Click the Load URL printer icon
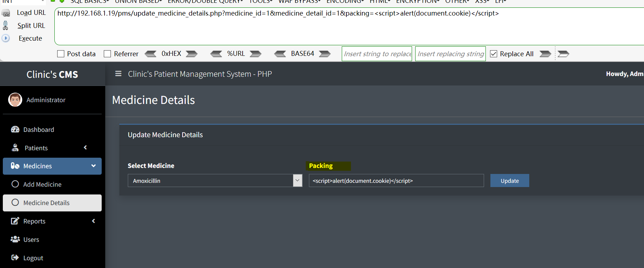 (x=6, y=13)
